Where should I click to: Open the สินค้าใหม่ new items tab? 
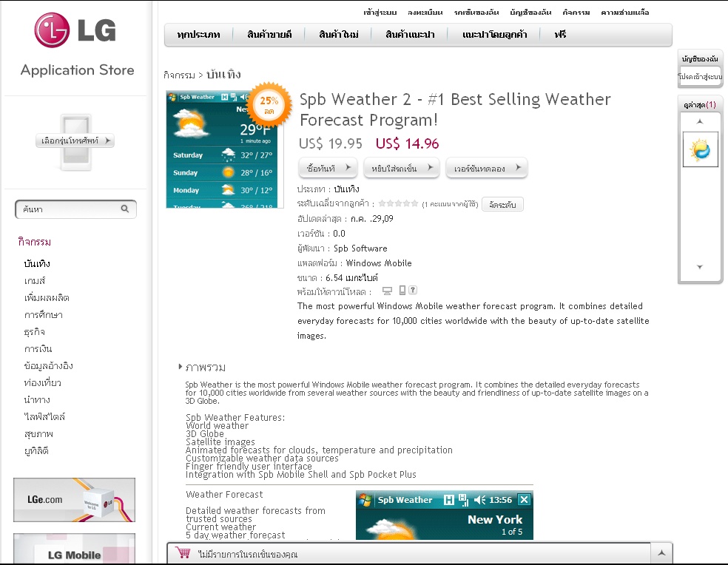point(338,34)
